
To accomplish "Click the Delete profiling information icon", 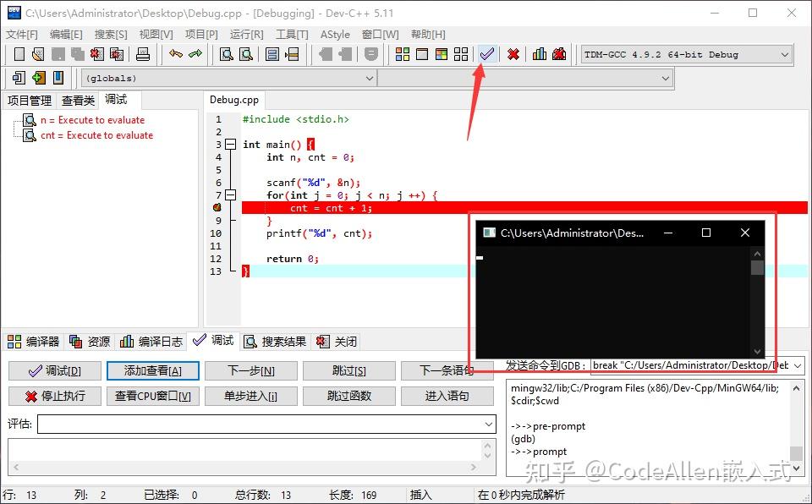I will click(559, 54).
